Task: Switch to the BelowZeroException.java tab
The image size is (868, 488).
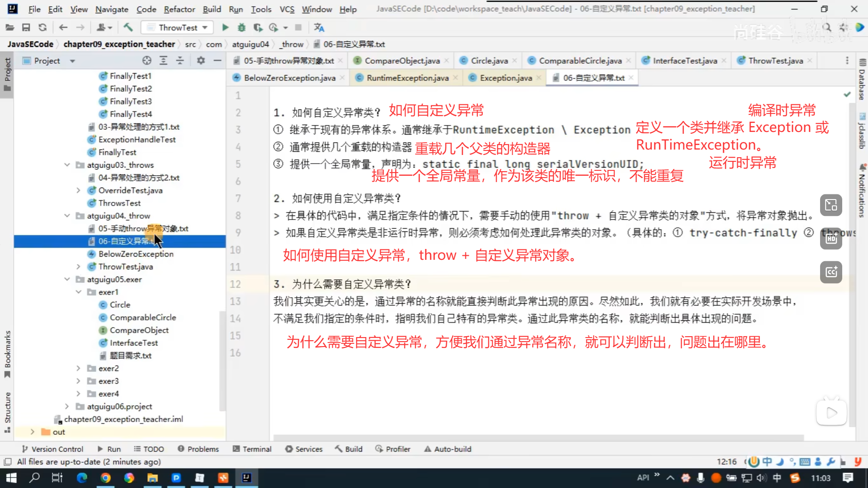Action: [289, 78]
